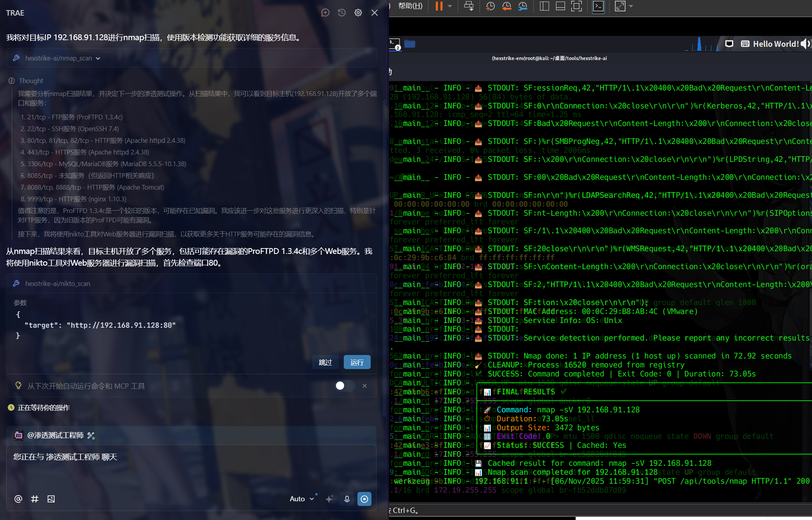Image resolution: width=812 pixels, height=520 pixels.
Task: Expand the hexstrike-ai/nmap_scan tool call
Action: coord(98,58)
